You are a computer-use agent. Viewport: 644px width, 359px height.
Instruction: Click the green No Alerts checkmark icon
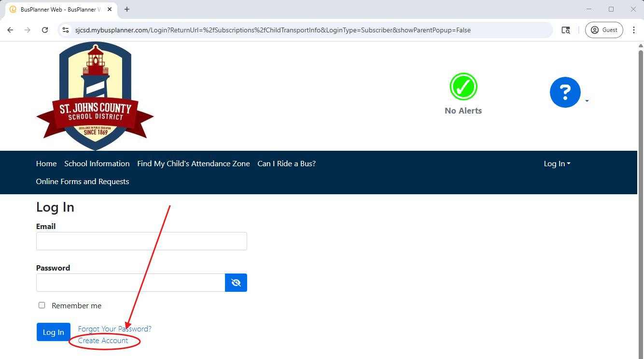click(x=463, y=87)
